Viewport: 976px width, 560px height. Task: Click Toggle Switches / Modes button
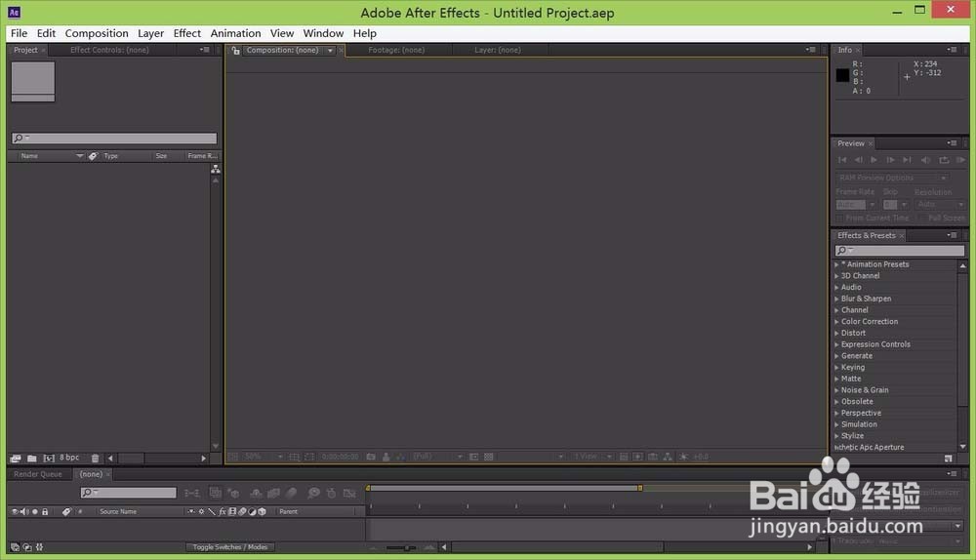[229, 547]
